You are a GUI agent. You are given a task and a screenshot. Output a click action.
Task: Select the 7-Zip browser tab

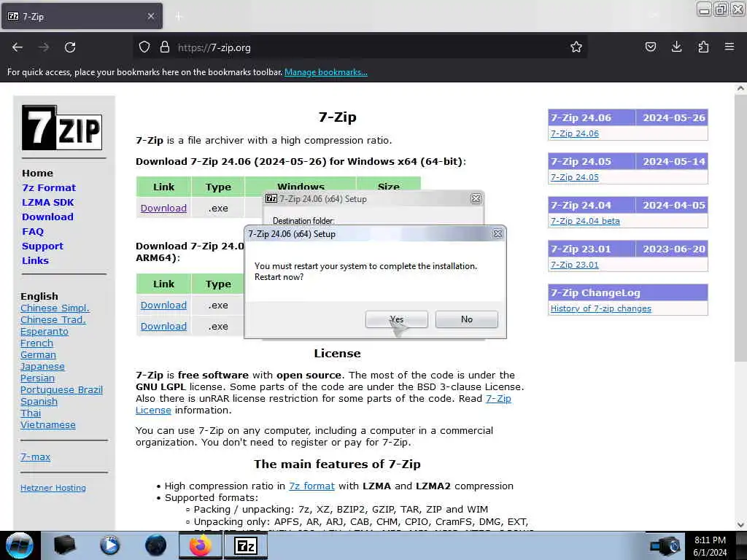coord(82,17)
